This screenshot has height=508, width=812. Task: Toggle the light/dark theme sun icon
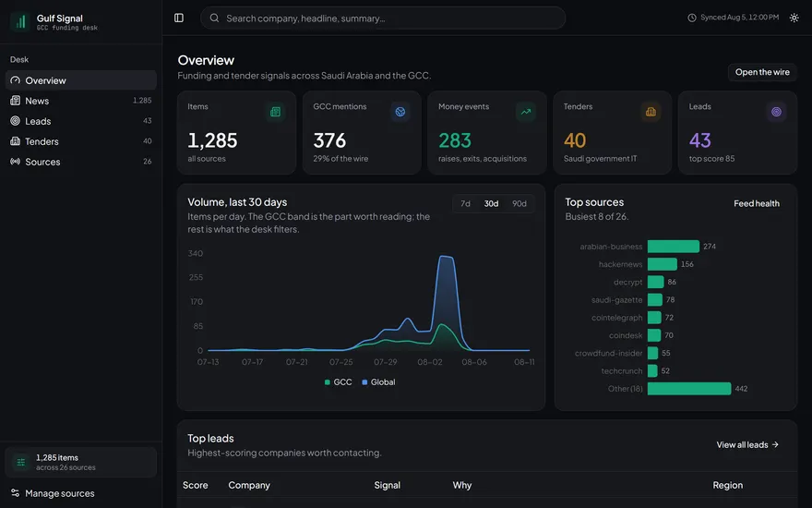pyautogui.click(x=794, y=18)
